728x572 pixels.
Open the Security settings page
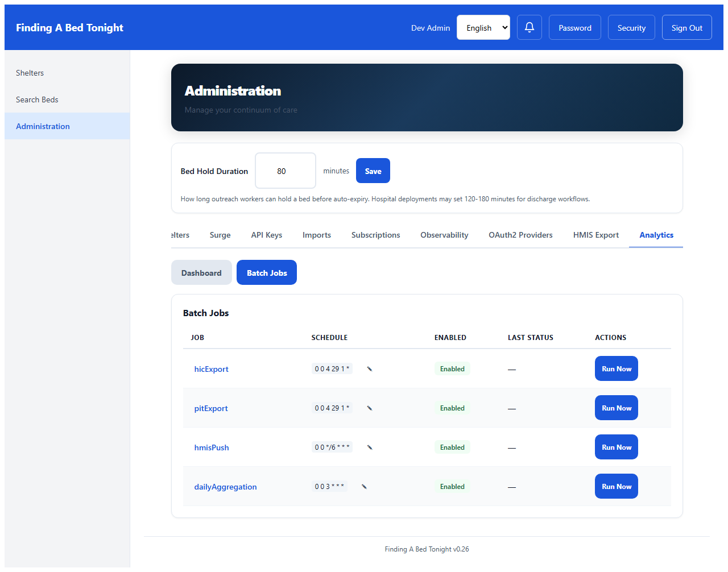[631, 27]
